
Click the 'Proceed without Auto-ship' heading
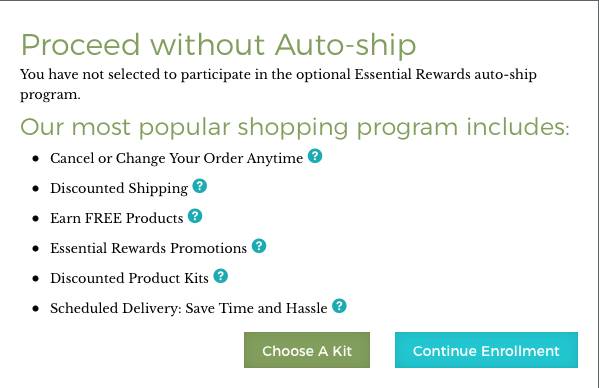point(218,45)
